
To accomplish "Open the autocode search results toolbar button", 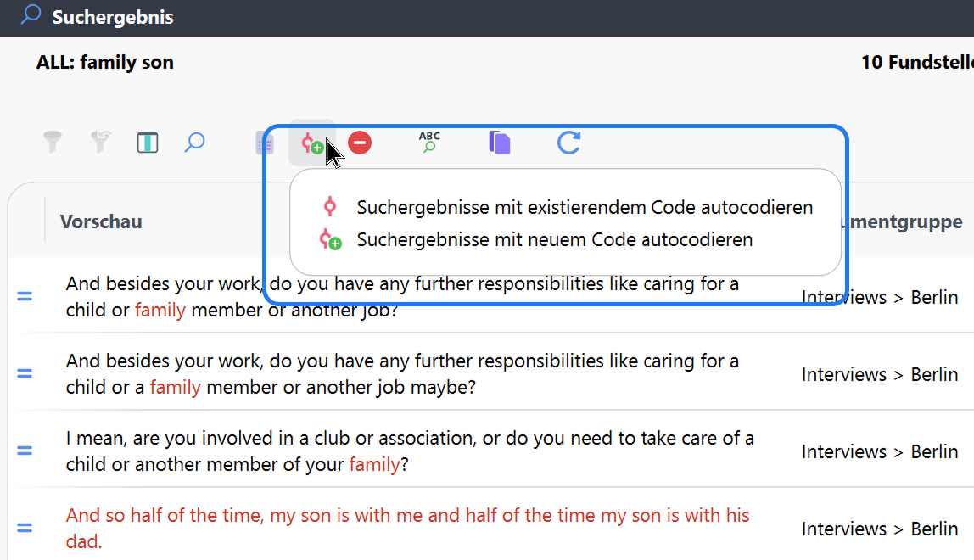I will (312, 143).
